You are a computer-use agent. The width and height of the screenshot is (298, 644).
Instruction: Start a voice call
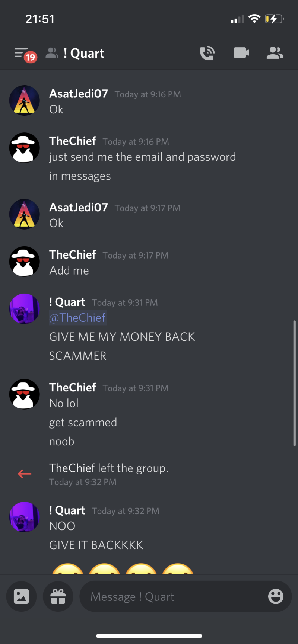click(x=207, y=53)
